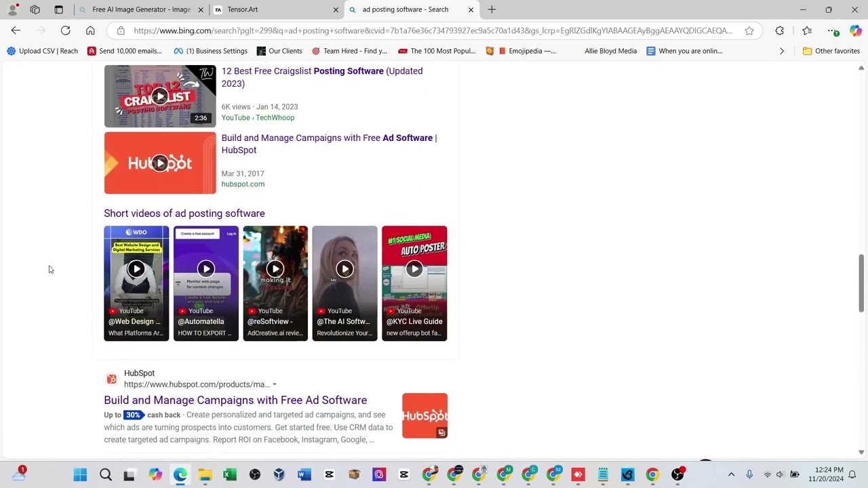Open File Explorer from the taskbar
Image resolution: width=868 pixels, height=488 pixels.
205,474
